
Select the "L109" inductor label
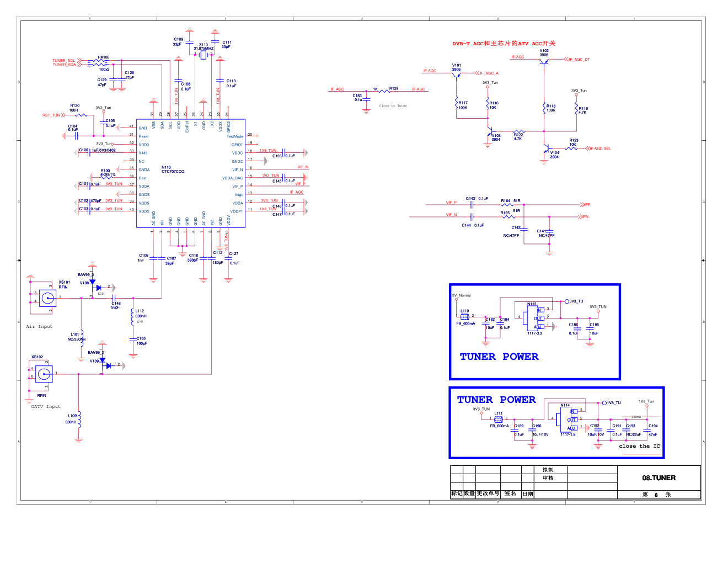click(72, 416)
